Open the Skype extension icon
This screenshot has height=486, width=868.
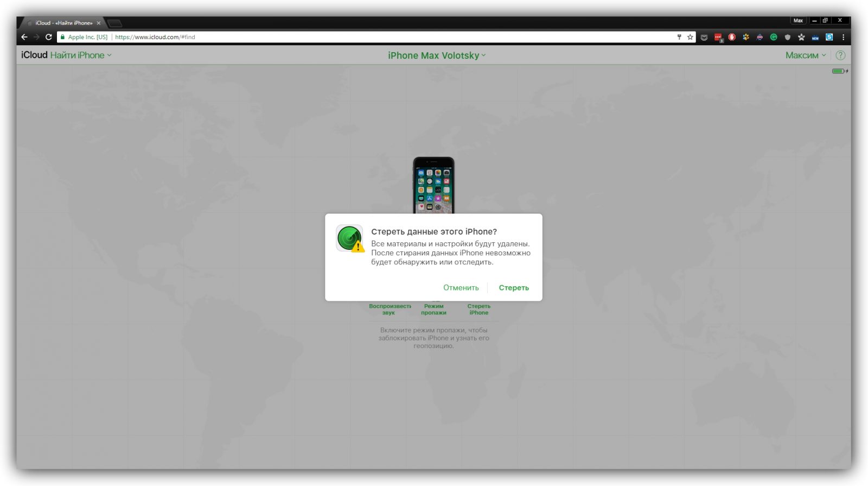[829, 37]
